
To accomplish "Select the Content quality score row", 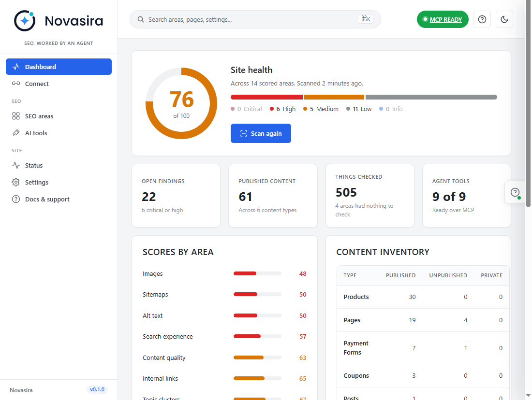I will tap(224, 357).
